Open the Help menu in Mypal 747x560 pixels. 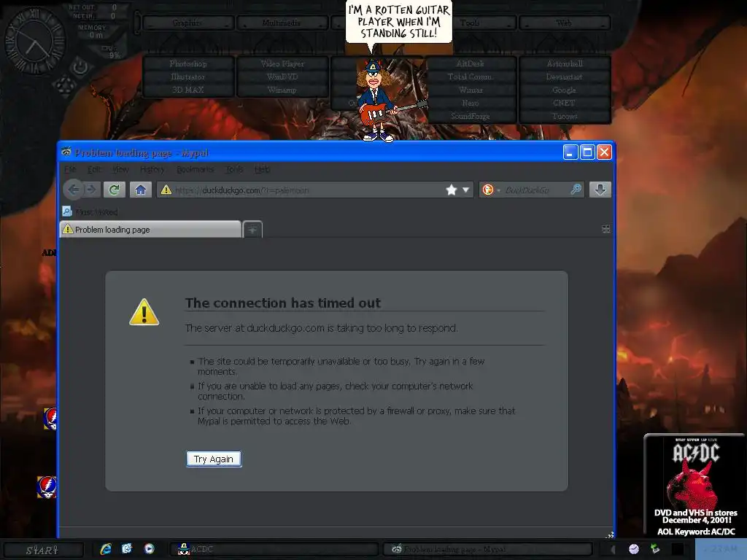point(262,169)
